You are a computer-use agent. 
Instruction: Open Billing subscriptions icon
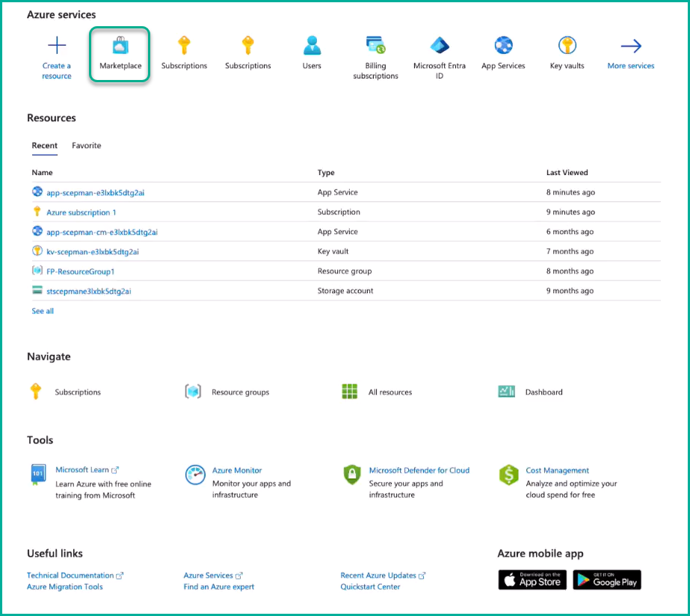pos(375,46)
